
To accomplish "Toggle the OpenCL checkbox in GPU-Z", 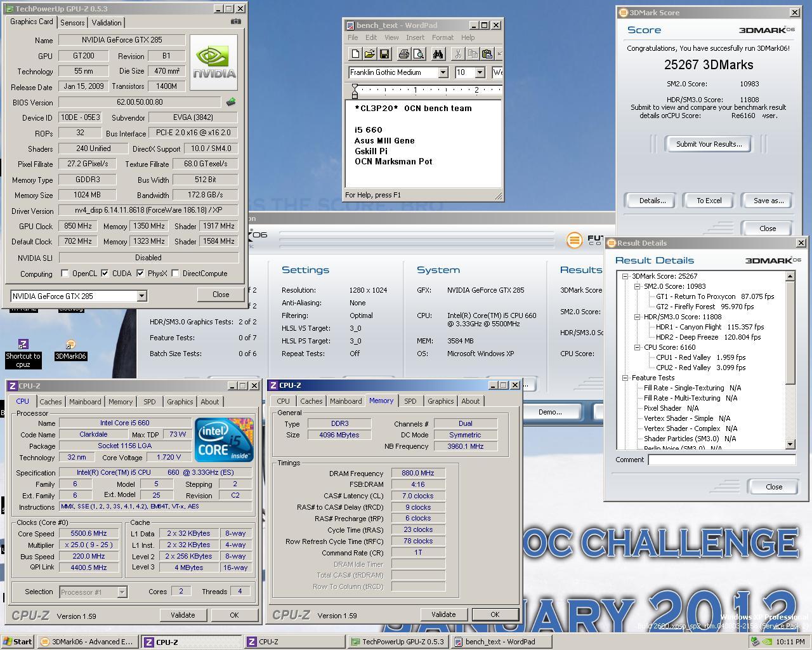I will [x=65, y=274].
